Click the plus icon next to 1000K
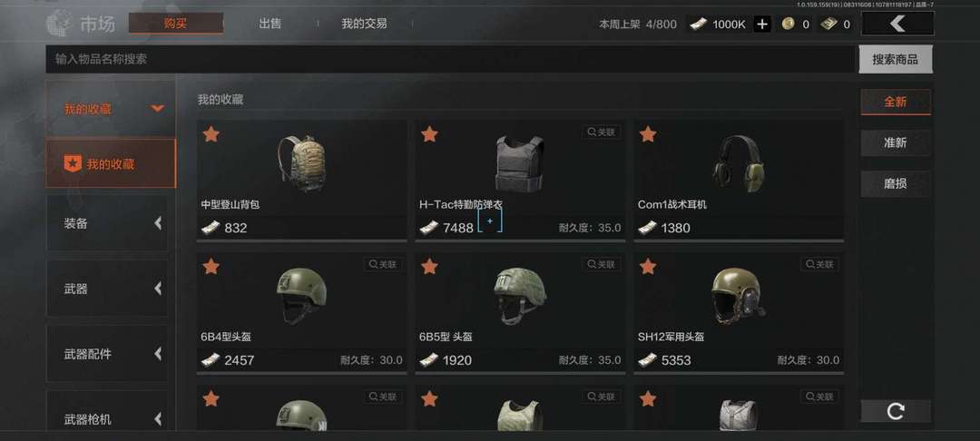Viewport: 980px width, 441px height. [762, 24]
